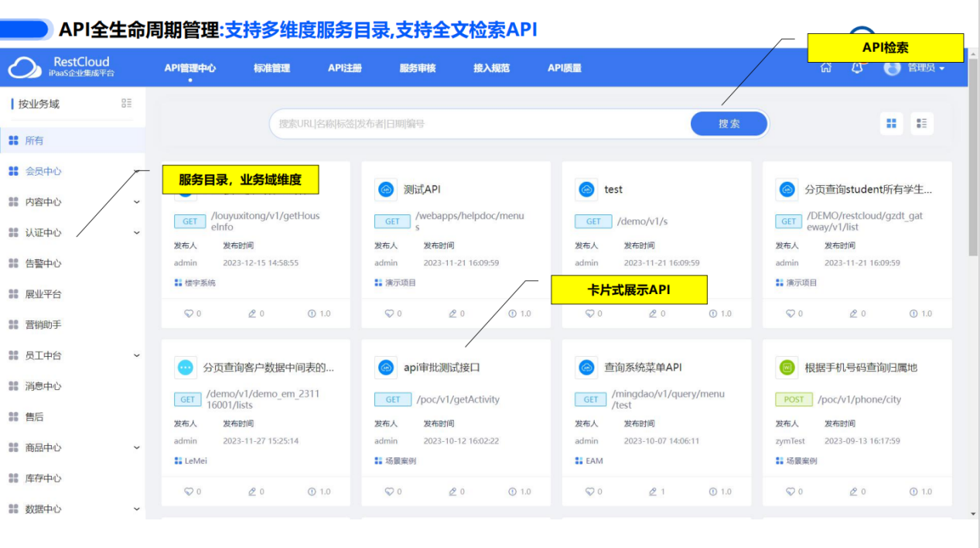Select 营销助手 in the sidebar
This screenshot has height=548, width=980.
coord(72,324)
